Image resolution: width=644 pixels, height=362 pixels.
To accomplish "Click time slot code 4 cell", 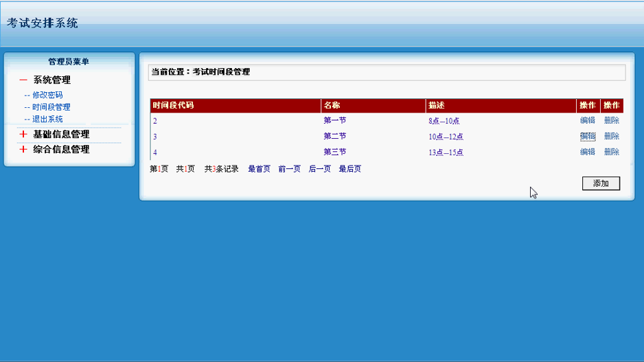I will click(x=155, y=152).
